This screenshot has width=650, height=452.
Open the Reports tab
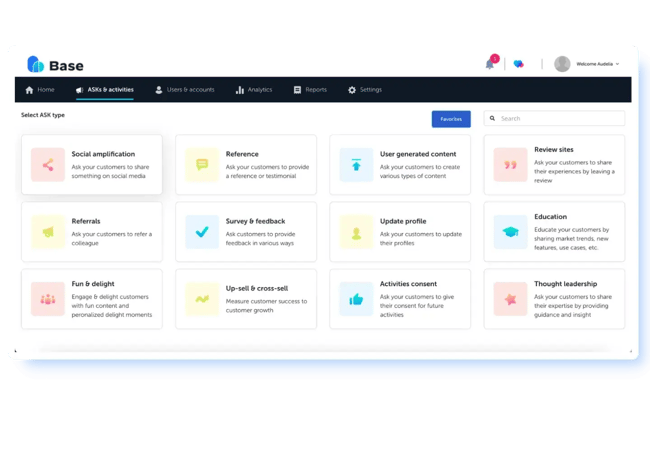click(310, 90)
